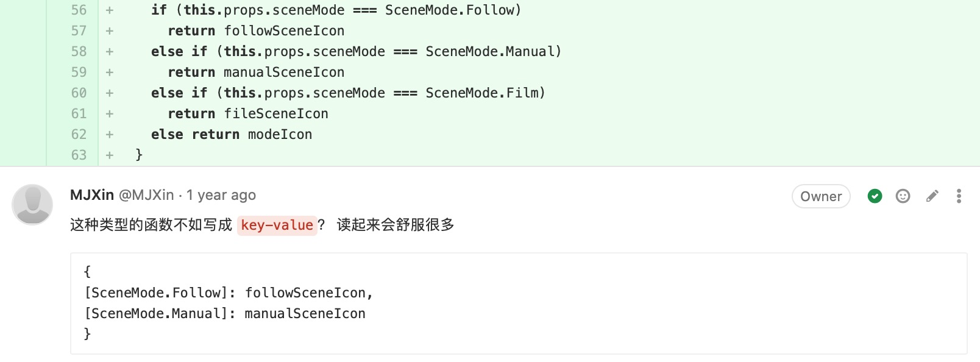
Task: Click MJXin's user avatar
Action: pos(32,204)
